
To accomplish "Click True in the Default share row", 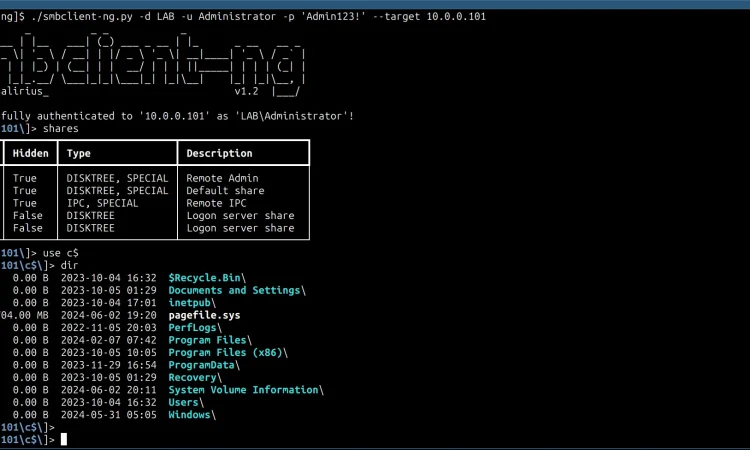I will pos(24,191).
